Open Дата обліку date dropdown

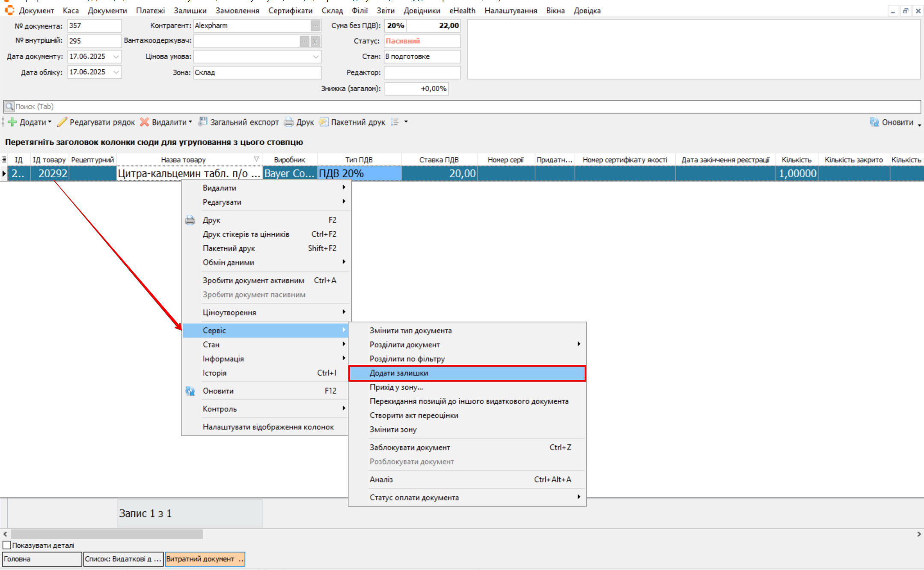coord(116,72)
